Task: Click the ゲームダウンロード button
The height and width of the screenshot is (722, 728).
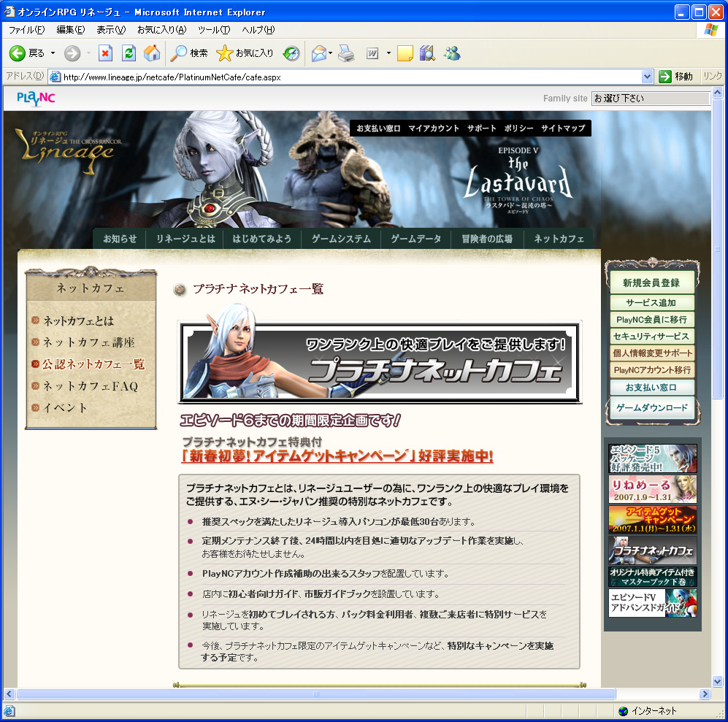Action: (x=651, y=408)
